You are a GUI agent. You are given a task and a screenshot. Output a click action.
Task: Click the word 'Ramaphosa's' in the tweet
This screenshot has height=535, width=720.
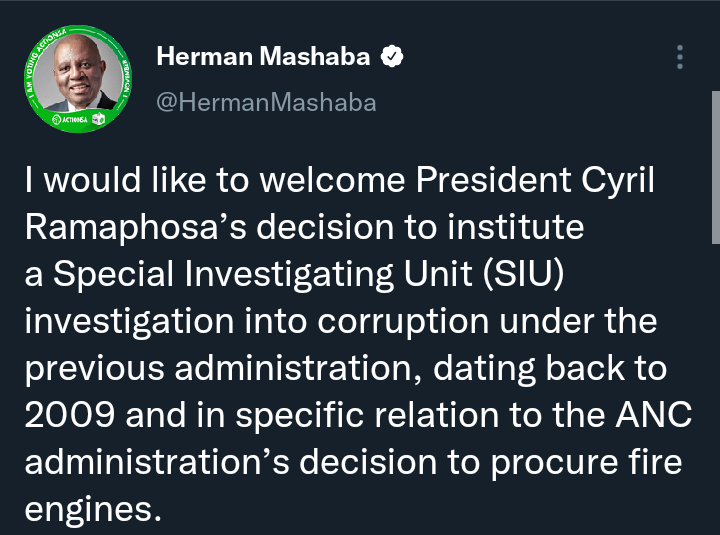pyautogui.click(x=136, y=227)
